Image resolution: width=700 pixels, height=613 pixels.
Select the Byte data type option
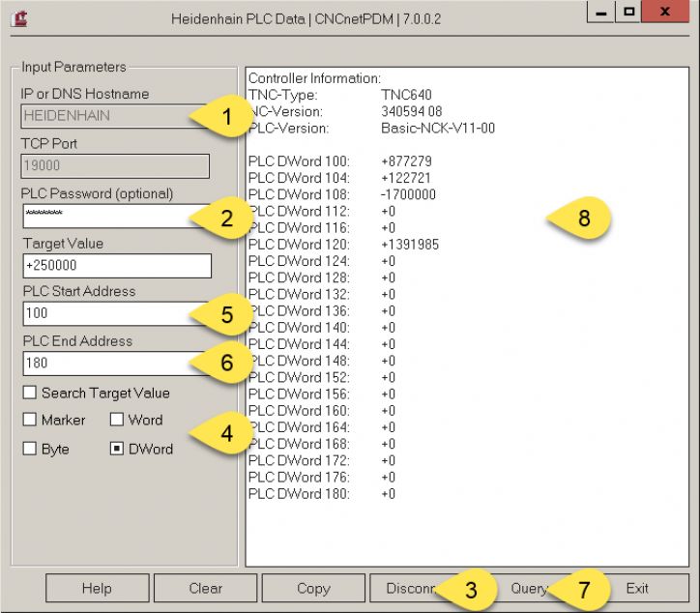pyautogui.click(x=30, y=450)
